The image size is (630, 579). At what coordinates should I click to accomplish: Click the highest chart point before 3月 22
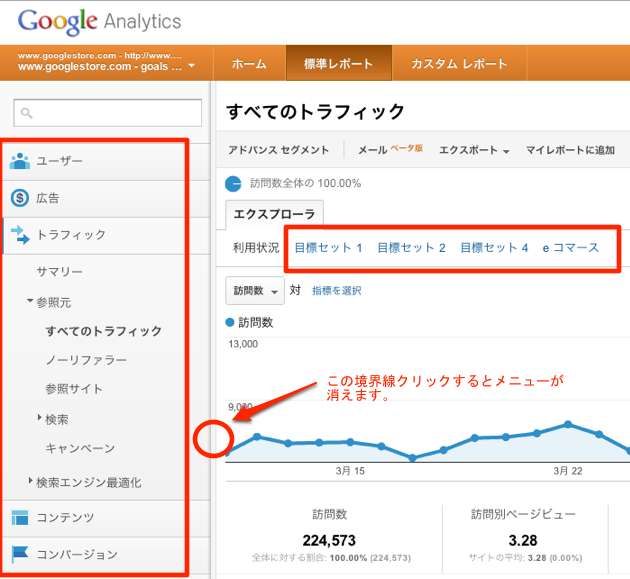(568, 424)
